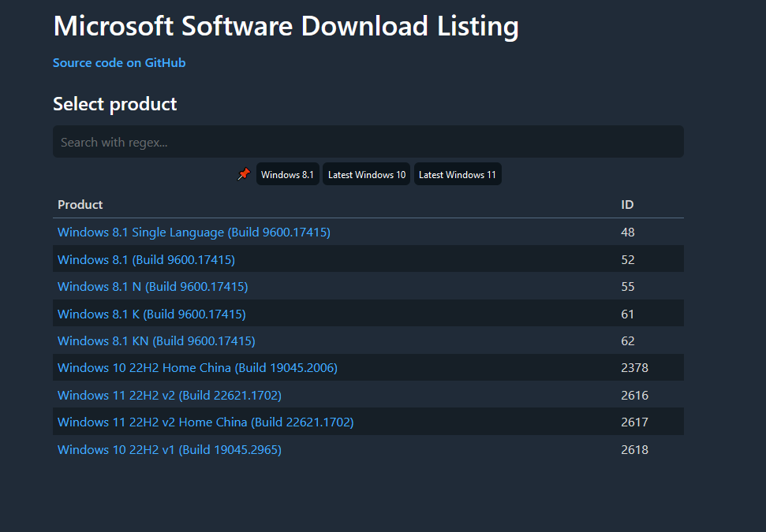This screenshot has width=766, height=532.
Task: Click the ID cell showing 48
Action: [x=628, y=232]
